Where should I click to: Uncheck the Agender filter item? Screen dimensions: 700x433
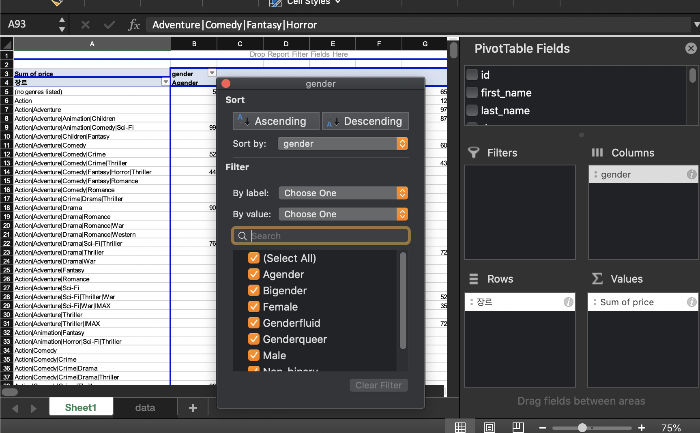(x=254, y=274)
